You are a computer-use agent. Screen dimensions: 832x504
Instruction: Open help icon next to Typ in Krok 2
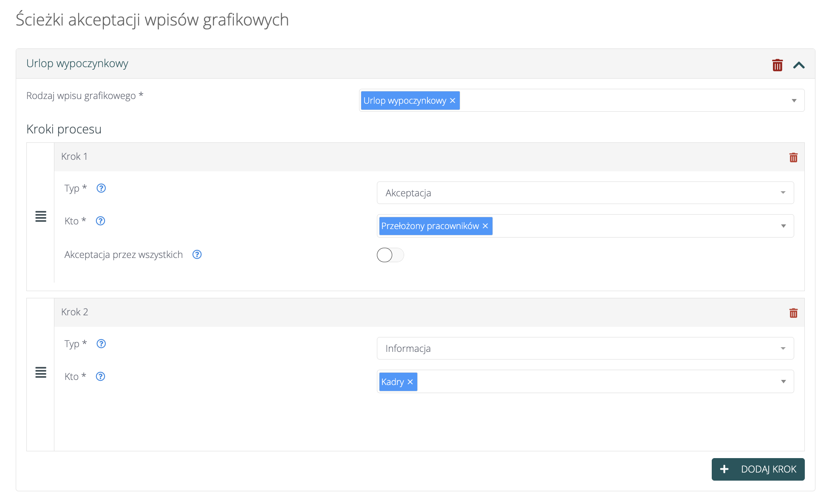(x=101, y=344)
